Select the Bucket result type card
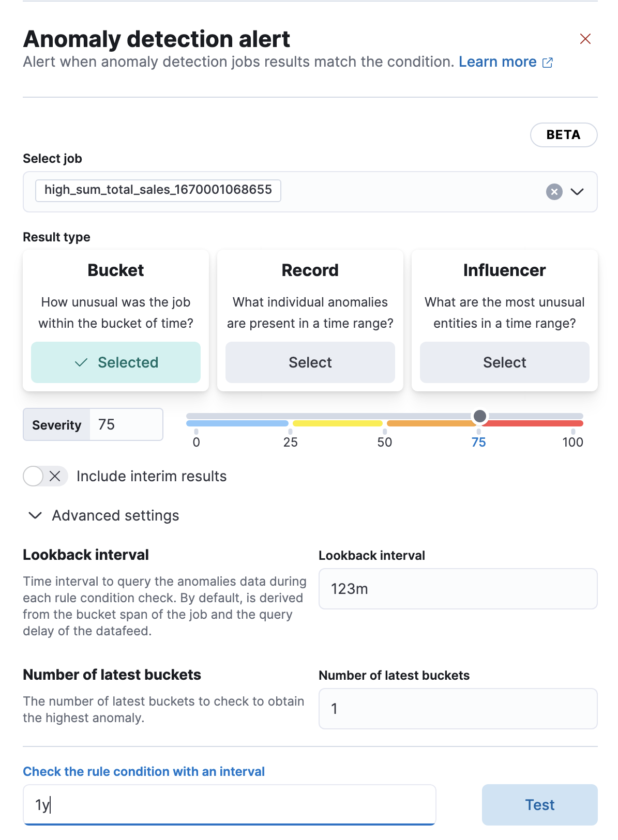 point(115,362)
